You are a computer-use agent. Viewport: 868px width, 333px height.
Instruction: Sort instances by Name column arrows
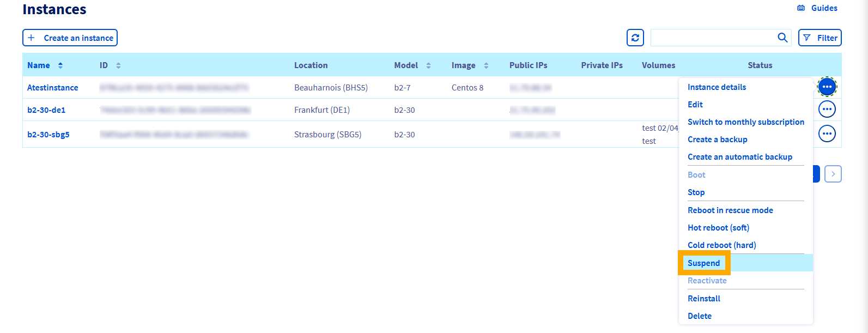coord(60,65)
